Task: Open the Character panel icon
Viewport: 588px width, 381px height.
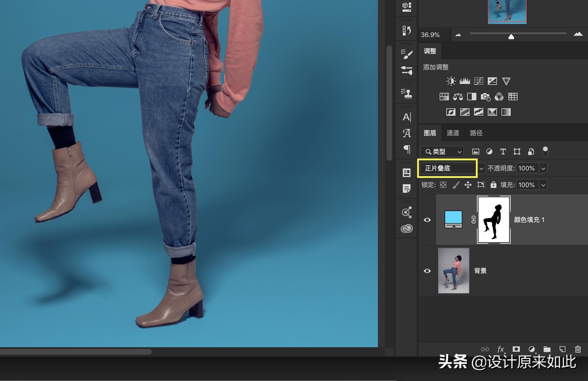Action: pyautogui.click(x=407, y=117)
